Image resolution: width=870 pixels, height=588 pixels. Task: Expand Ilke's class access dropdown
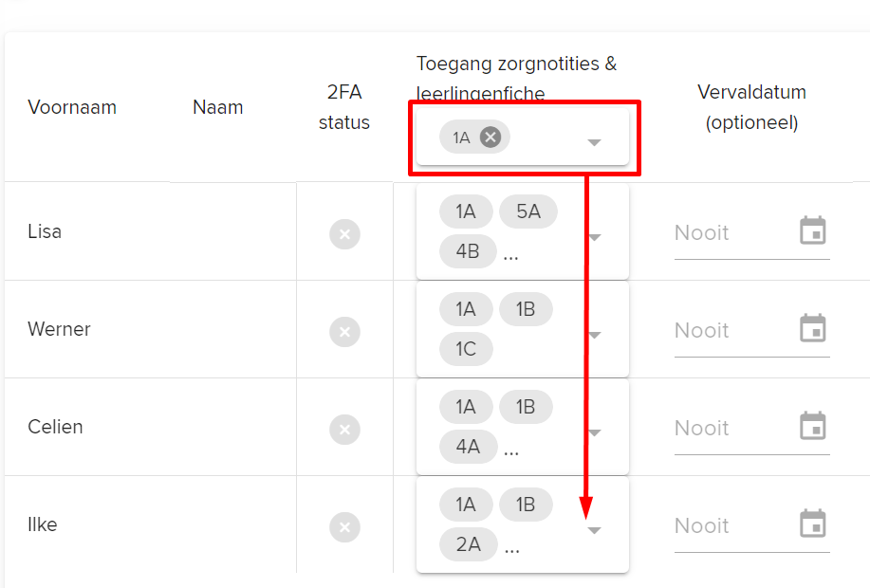(594, 530)
